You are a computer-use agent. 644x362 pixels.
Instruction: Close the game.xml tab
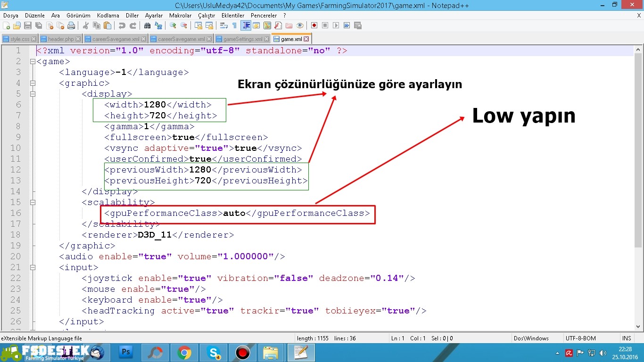click(306, 39)
